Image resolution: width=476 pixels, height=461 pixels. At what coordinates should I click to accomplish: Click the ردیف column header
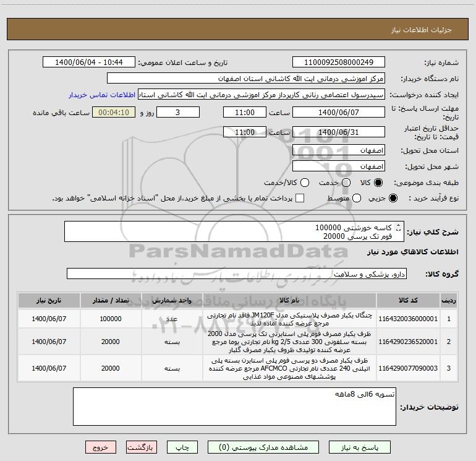(449, 300)
